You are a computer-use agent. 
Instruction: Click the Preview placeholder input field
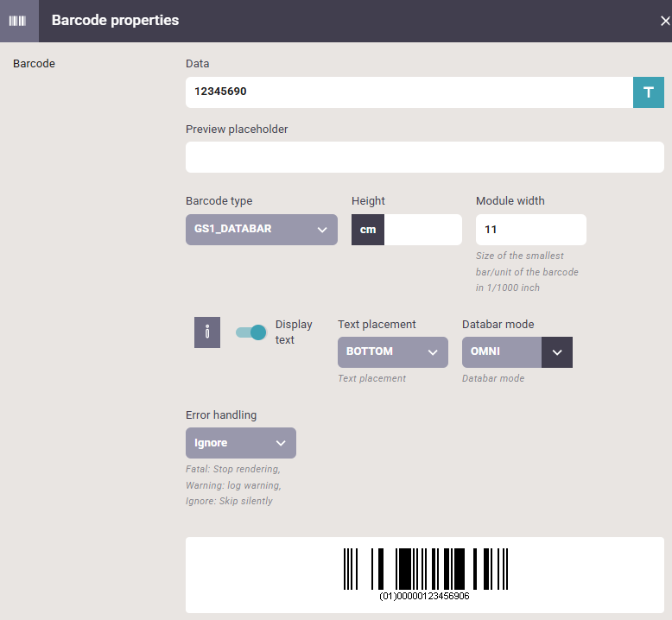click(425, 157)
